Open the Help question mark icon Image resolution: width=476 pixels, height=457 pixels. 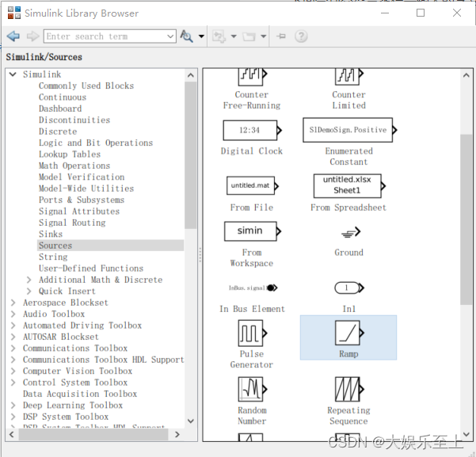tap(301, 36)
